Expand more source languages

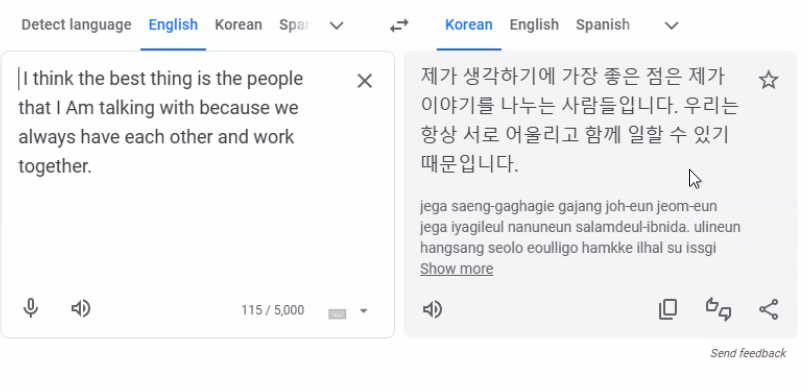[336, 25]
